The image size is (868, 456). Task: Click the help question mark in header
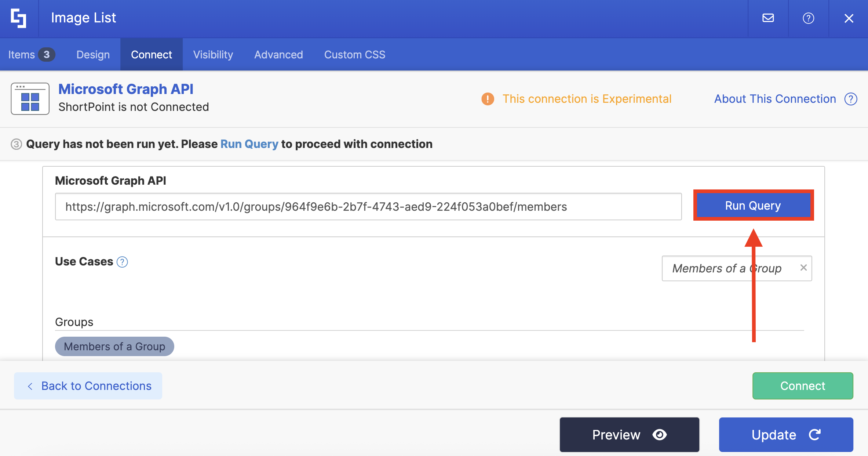808,18
